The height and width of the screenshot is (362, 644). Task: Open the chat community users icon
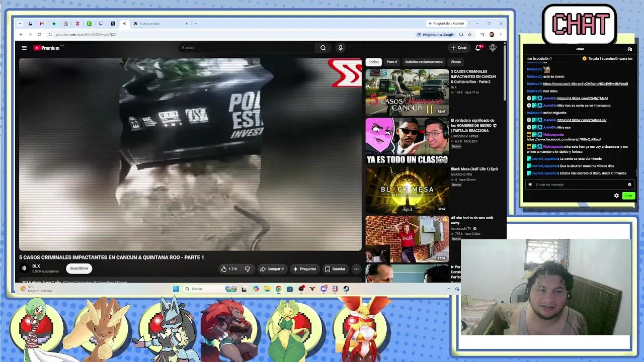point(629,49)
